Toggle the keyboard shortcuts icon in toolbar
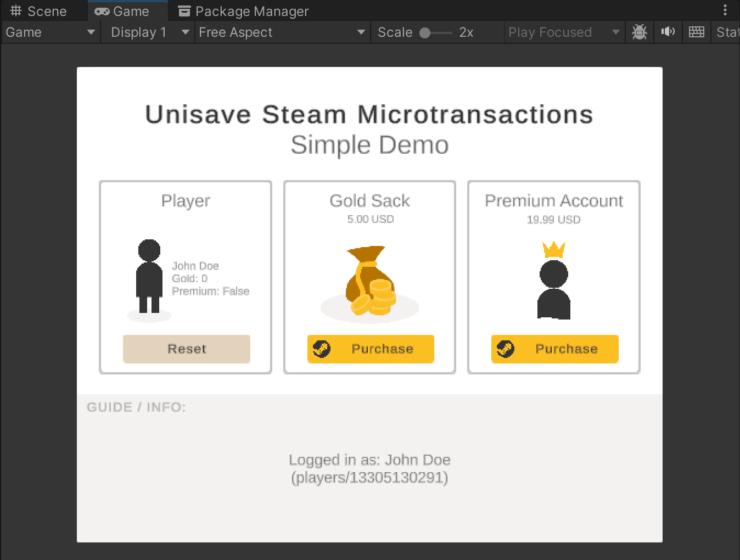 [696, 32]
